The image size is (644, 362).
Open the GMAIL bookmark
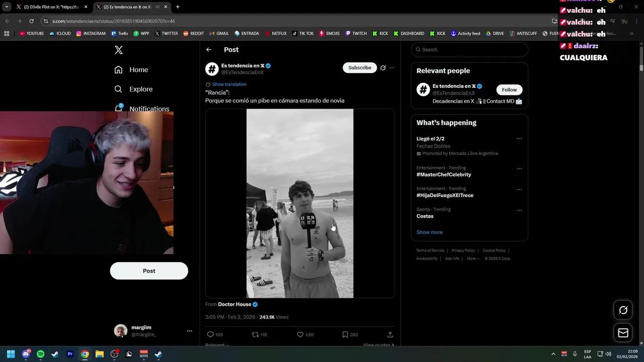coord(219,34)
